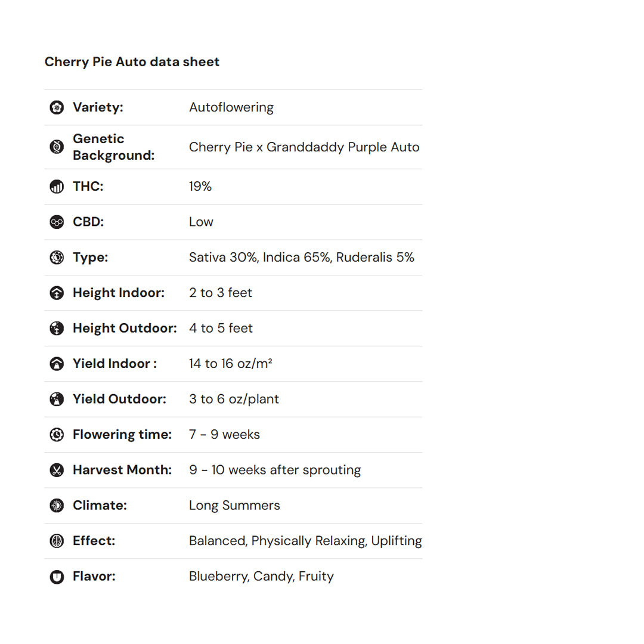Screen dimensions: 644x644
Task: Click the Yield Indoor icon
Action: pos(57,364)
